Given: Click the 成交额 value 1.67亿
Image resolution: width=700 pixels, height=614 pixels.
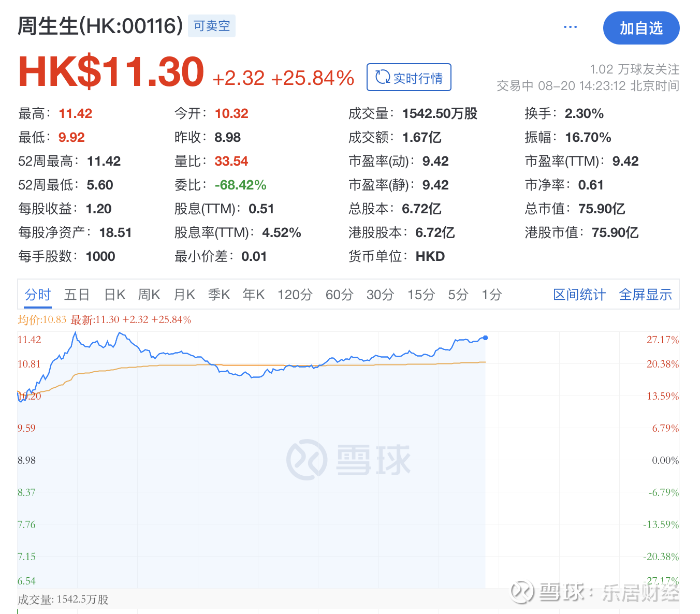Looking at the screenshot, I should [x=422, y=137].
